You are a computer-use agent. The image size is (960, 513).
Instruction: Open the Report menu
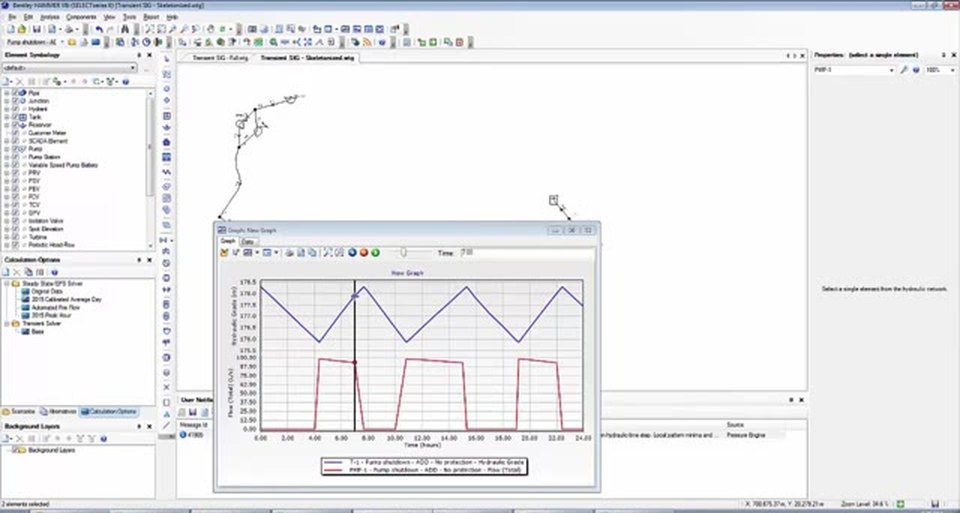pos(151,17)
